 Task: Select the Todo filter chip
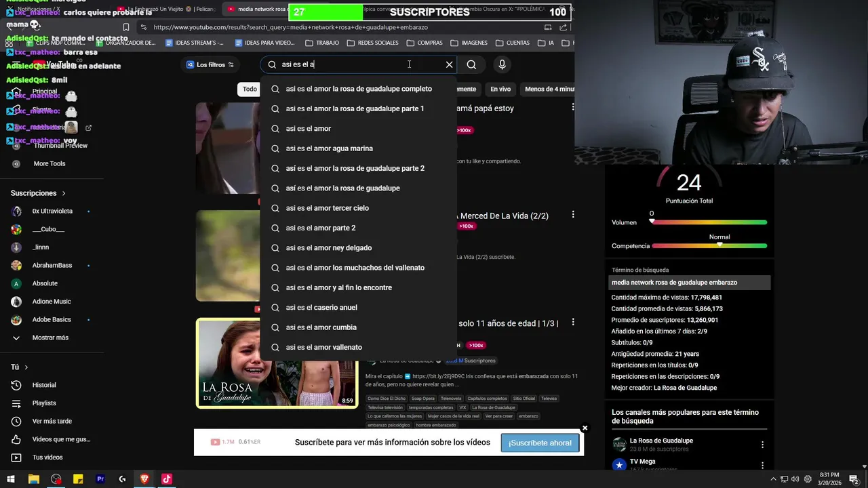[250, 89]
